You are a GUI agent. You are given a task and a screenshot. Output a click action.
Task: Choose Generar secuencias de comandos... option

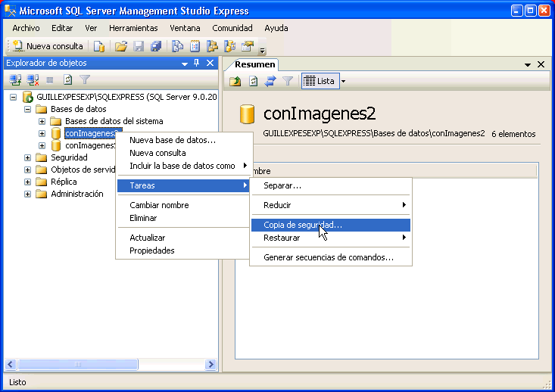328,257
